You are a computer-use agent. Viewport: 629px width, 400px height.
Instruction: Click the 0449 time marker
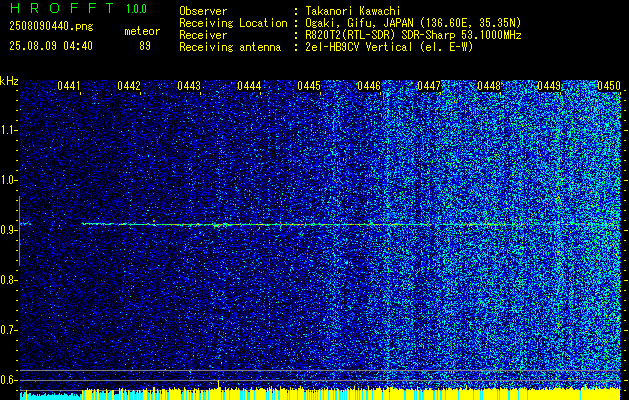tap(549, 86)
